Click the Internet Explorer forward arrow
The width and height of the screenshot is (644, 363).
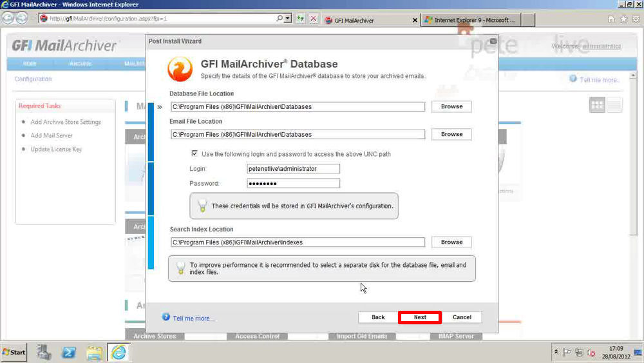tap(22, 19)
